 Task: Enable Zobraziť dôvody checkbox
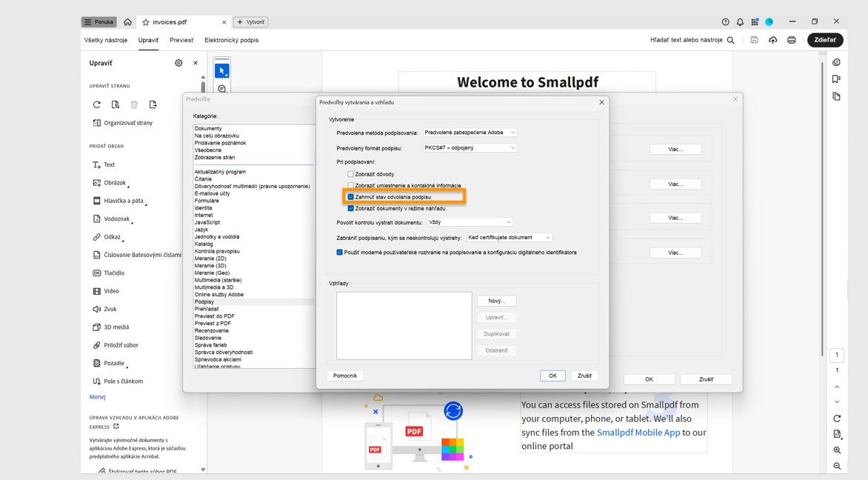tap(350, 174)
